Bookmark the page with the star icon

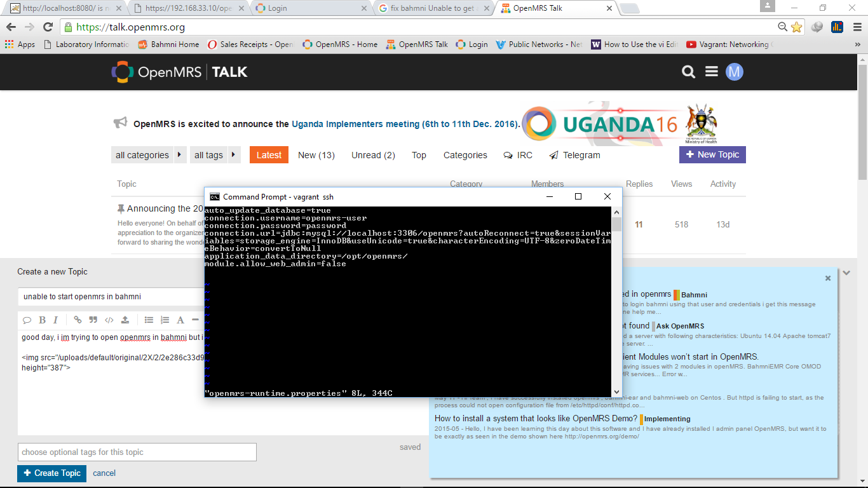pyautogui.click(x=797, y=27)
